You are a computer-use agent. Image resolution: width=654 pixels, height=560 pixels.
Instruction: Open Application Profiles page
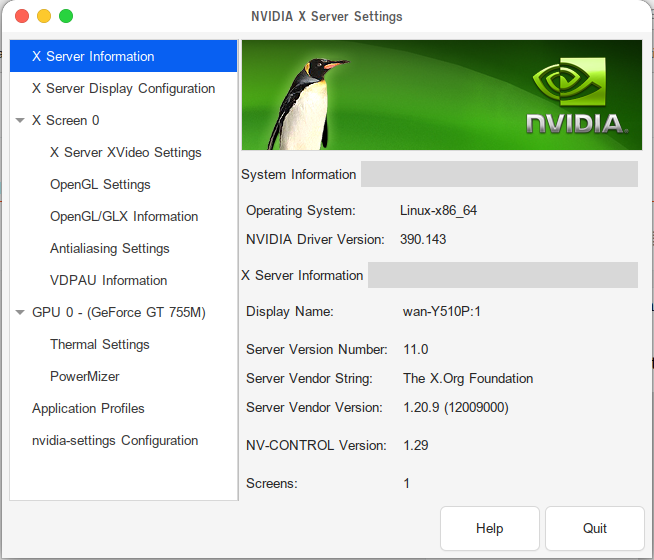coord(88,408)
